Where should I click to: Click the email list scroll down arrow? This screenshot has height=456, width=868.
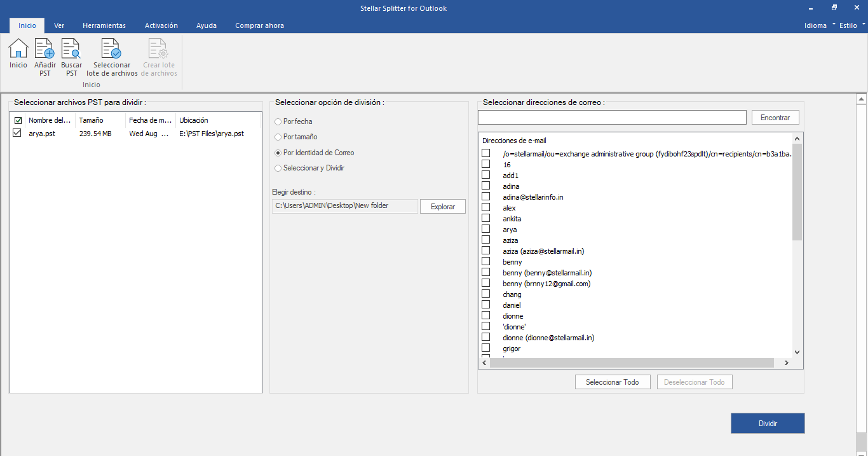pos(797,352)
